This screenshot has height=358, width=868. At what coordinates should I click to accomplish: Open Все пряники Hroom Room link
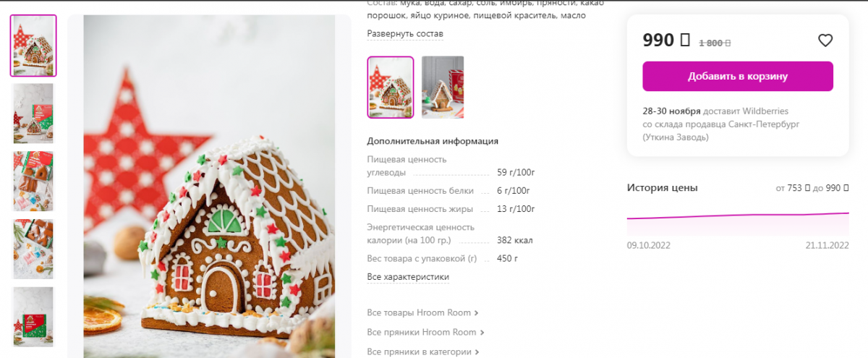tap(422, 333)
